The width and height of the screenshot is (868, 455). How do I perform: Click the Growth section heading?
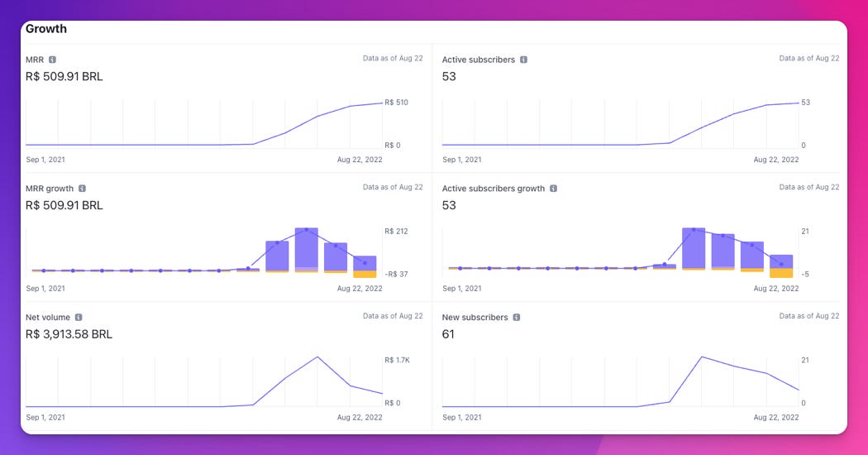46,29
